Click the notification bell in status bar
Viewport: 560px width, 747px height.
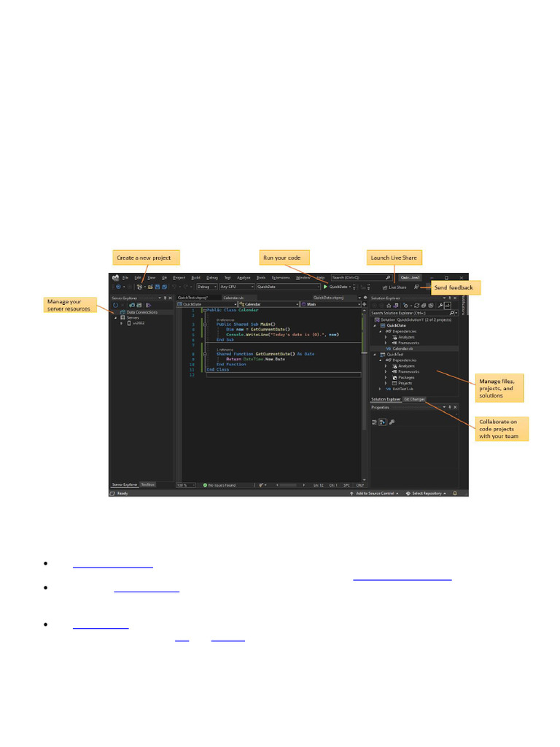coord(455,494)
